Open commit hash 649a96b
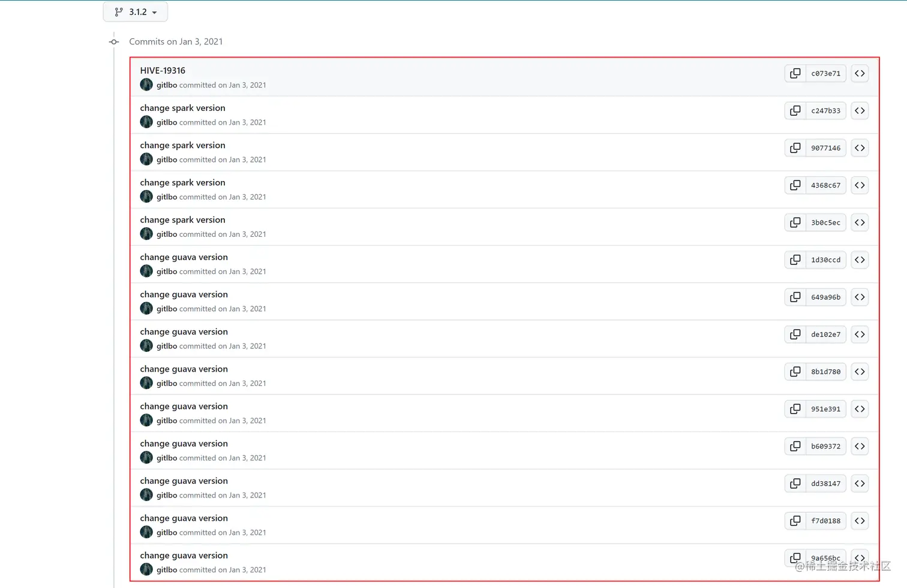Image resolution: width=907 pixels, height=588 pixels. pos(826,297)
